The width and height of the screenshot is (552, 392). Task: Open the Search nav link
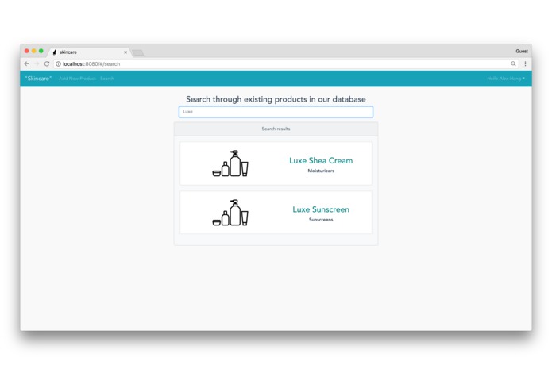[107, 79]
